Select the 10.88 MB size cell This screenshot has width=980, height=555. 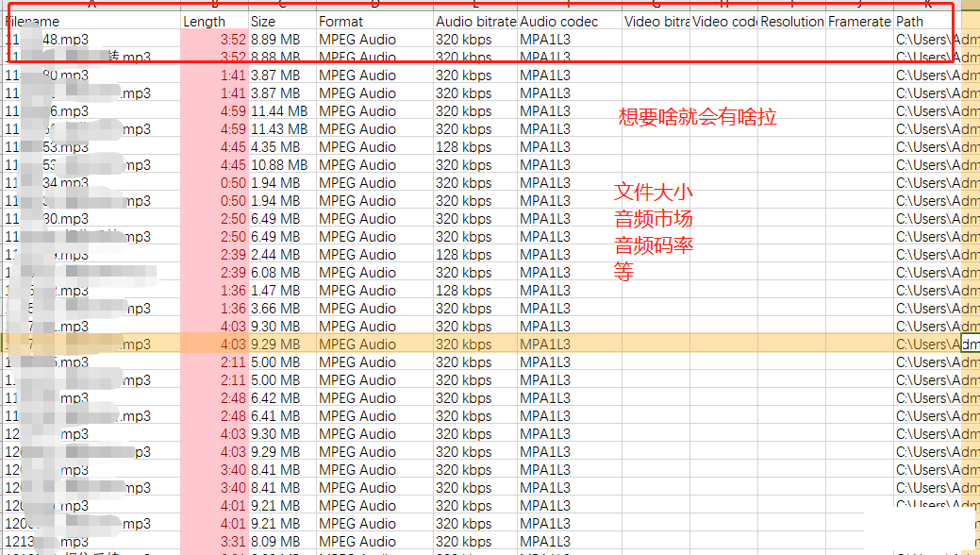(x=283, y=165)
